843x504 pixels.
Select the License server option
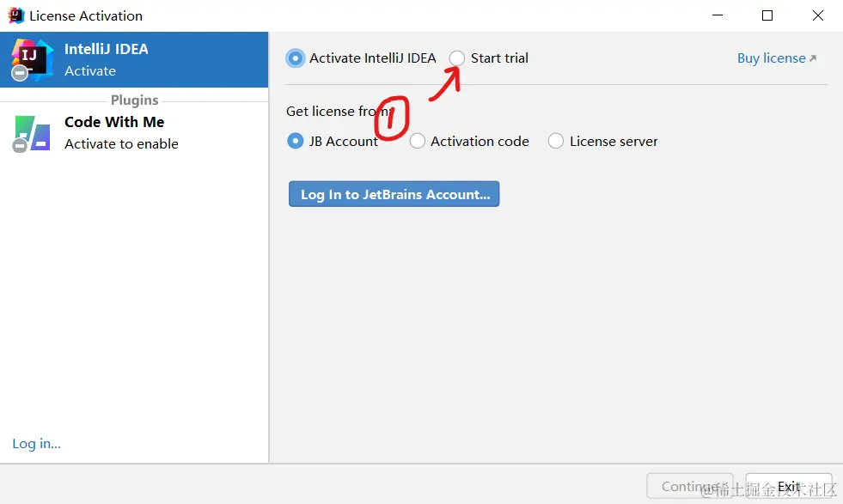(x=556, y=141)
